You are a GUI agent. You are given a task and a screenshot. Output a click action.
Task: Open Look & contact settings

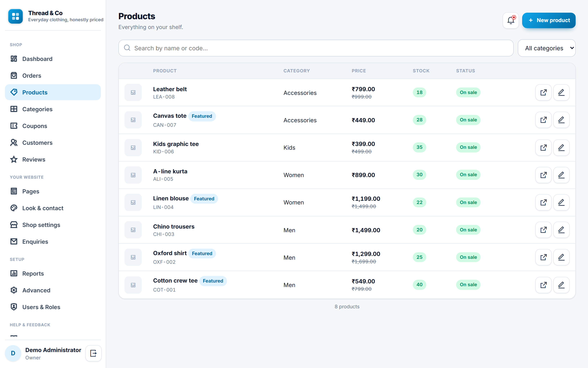pyautogui.click(x=53, y=208)
